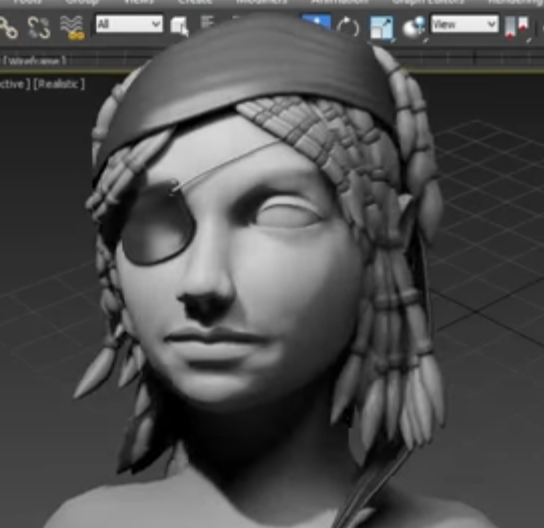Open the Graph Editors menu
Viewport: 544px width, 528px height.
point(428,2)
